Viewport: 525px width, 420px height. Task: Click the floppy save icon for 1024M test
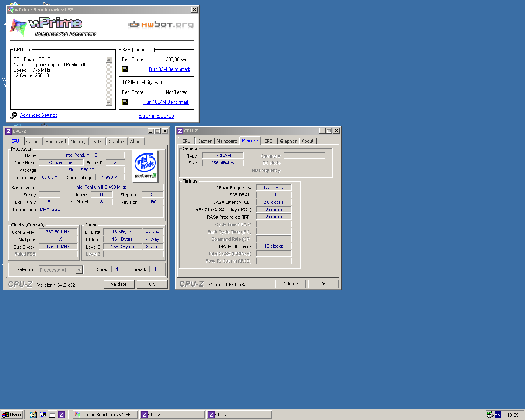pyautogui.click(x=125, y=102)
